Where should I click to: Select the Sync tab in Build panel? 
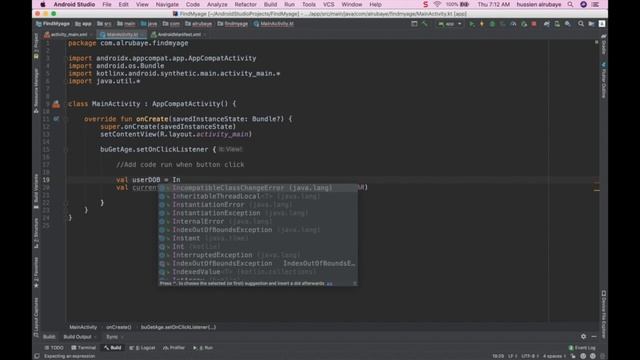pyautogui.click(x=114, y=337)
